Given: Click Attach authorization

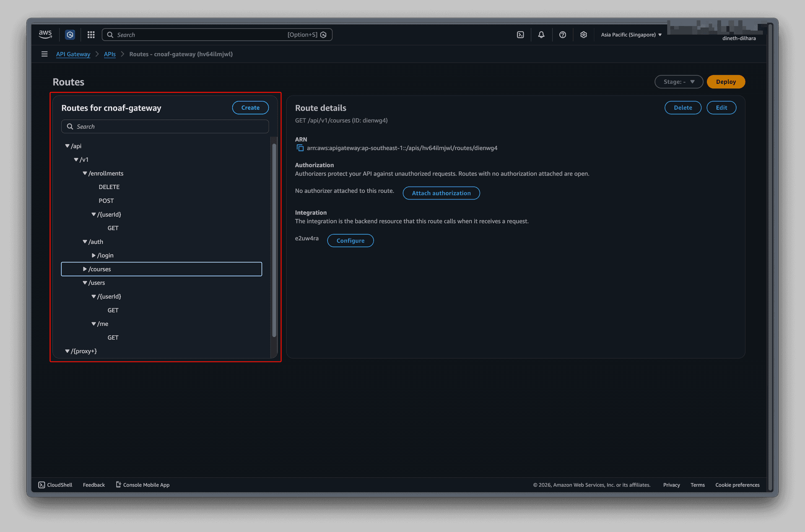Looking at the screenshot, I should point(441,193).
